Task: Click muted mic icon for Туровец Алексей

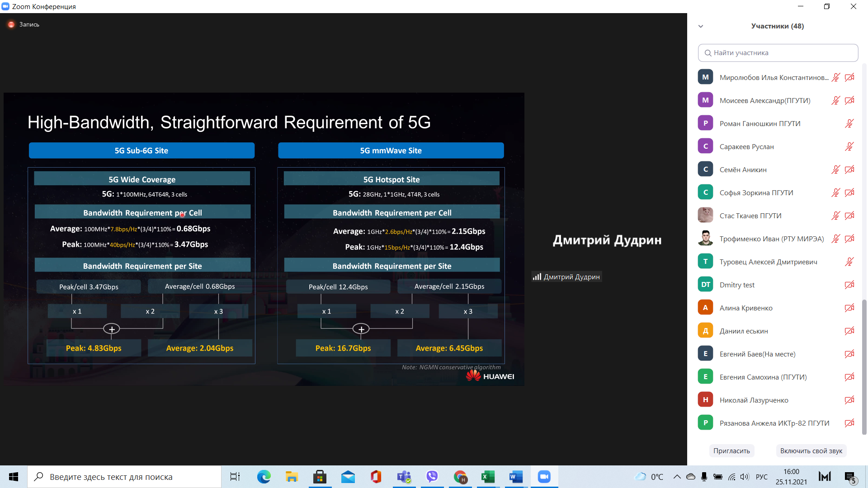Action: pos(849,262)
